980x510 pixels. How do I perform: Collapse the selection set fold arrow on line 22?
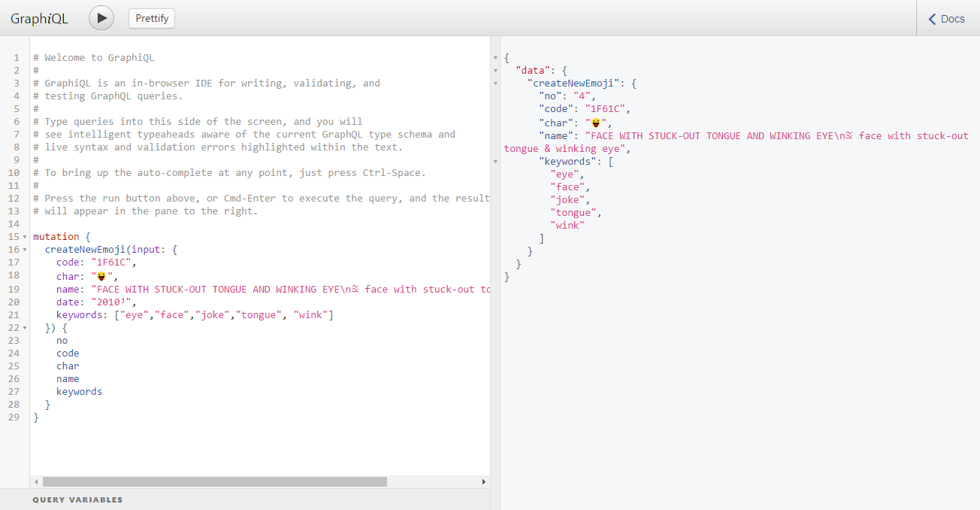[x=25, y=328]
